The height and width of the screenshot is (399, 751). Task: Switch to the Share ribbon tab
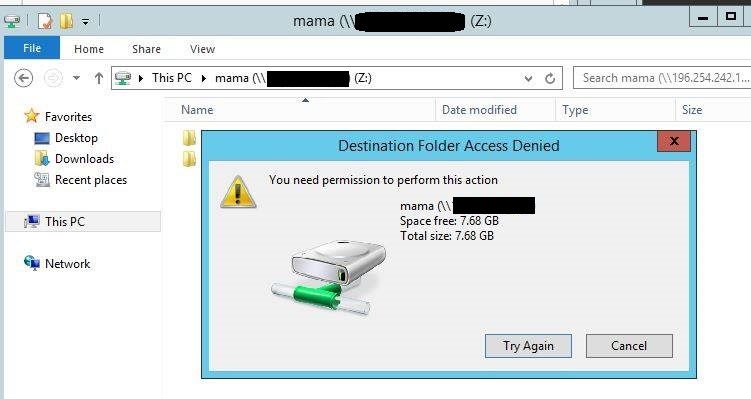click(146, 49)
